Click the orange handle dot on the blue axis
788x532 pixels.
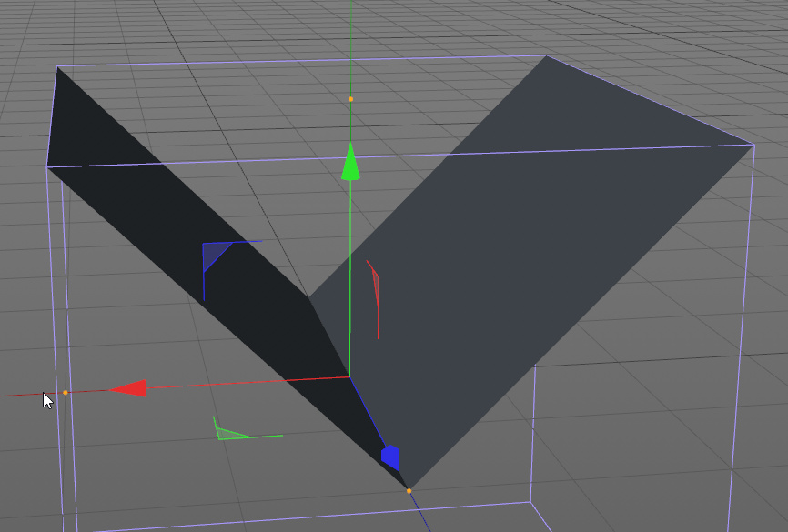409,491
